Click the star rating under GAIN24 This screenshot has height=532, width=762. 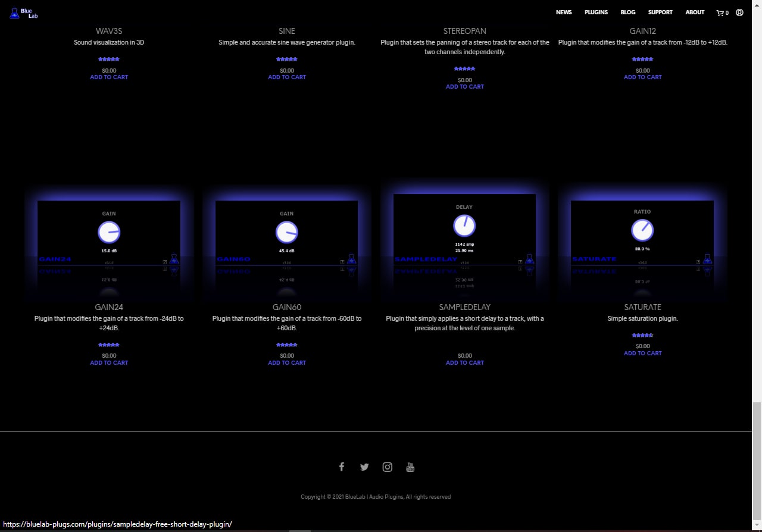tap(109, 345)
